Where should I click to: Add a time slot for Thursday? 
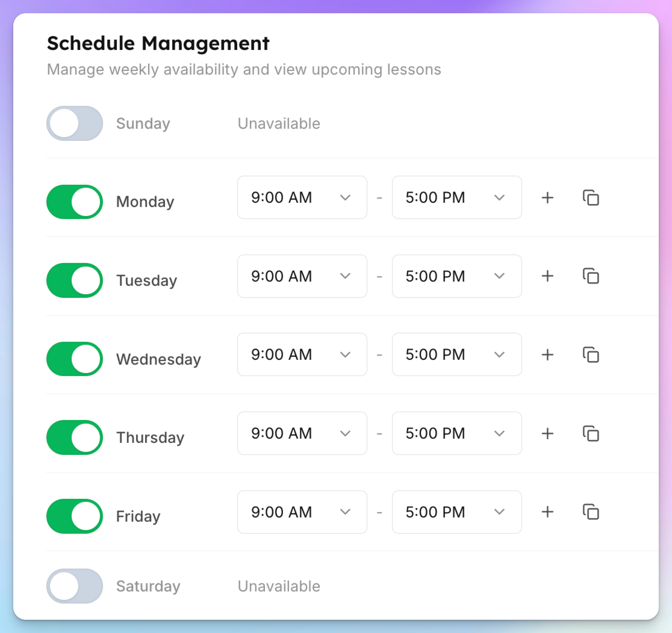pos(547,433)
